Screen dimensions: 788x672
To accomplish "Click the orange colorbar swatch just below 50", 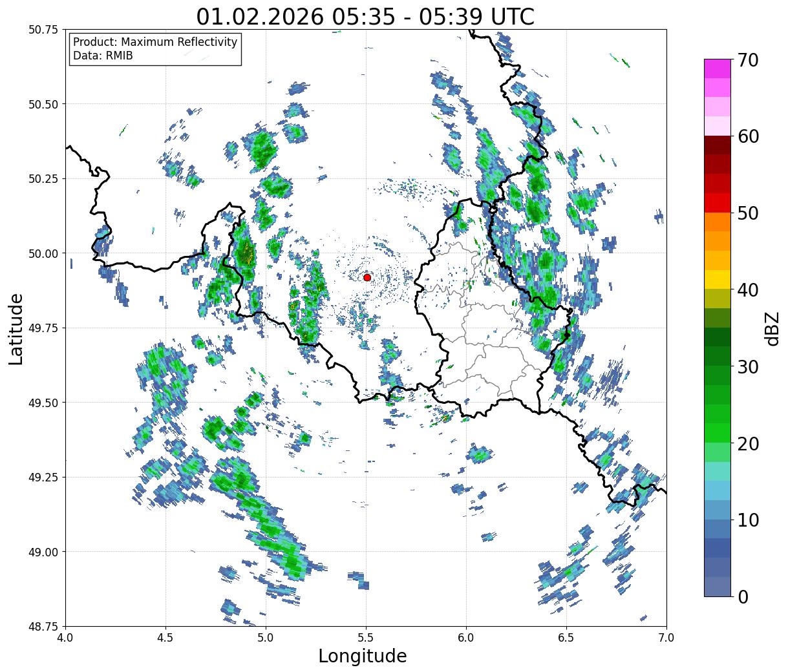I will [x=718, y=222].
